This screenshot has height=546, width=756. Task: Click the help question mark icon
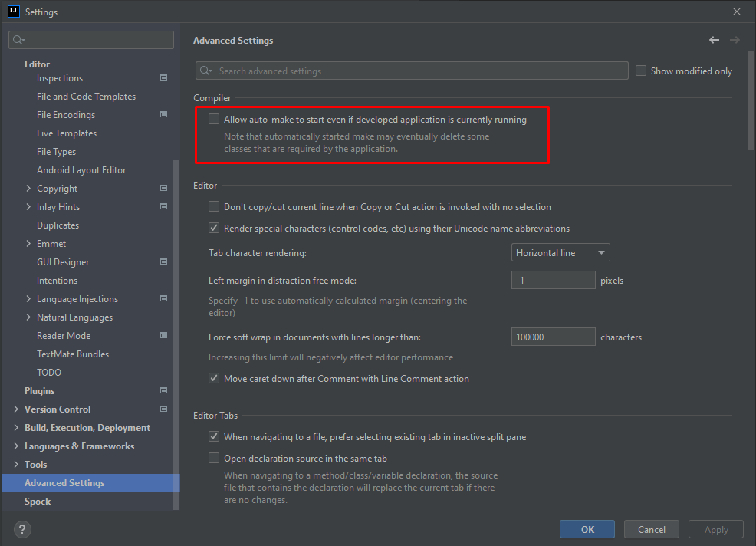23,529
